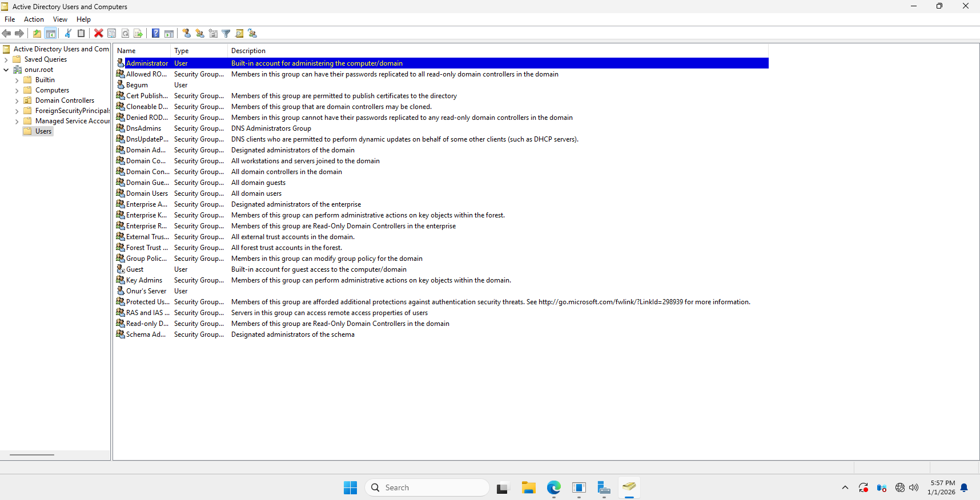The width and height of the screenshot is (980, 500).
Task: Select the Guest user account
Action: pyautogui.click(x=135, y=269)
